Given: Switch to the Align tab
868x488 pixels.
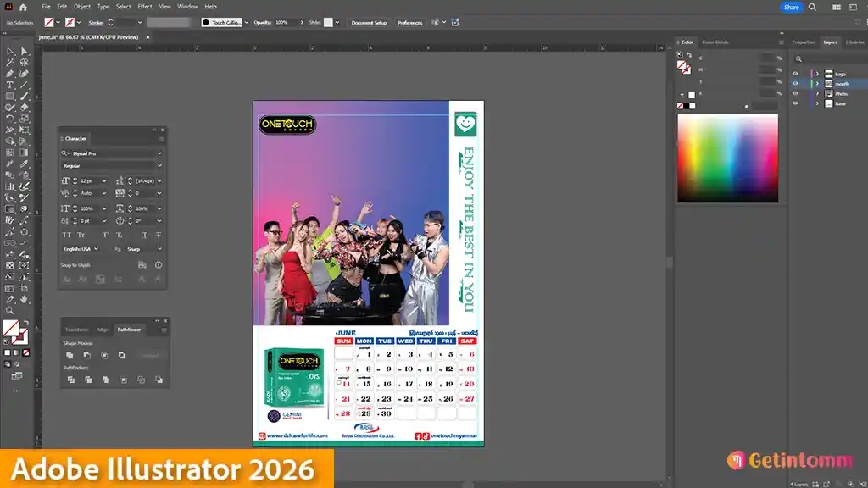Looking at the screenshot, I should point(103,330).
